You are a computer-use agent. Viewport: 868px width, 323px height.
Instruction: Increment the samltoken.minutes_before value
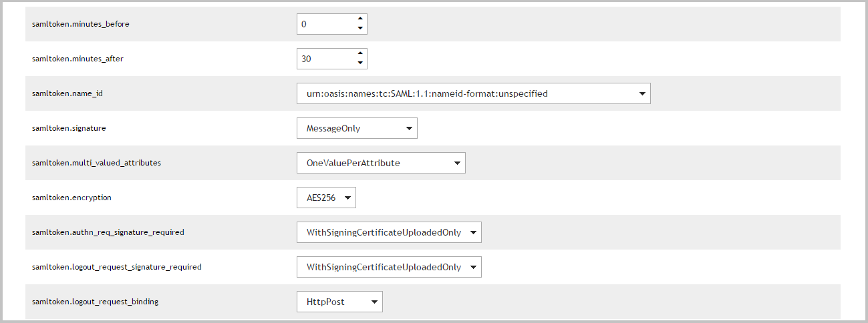click(x=360, y=19)
